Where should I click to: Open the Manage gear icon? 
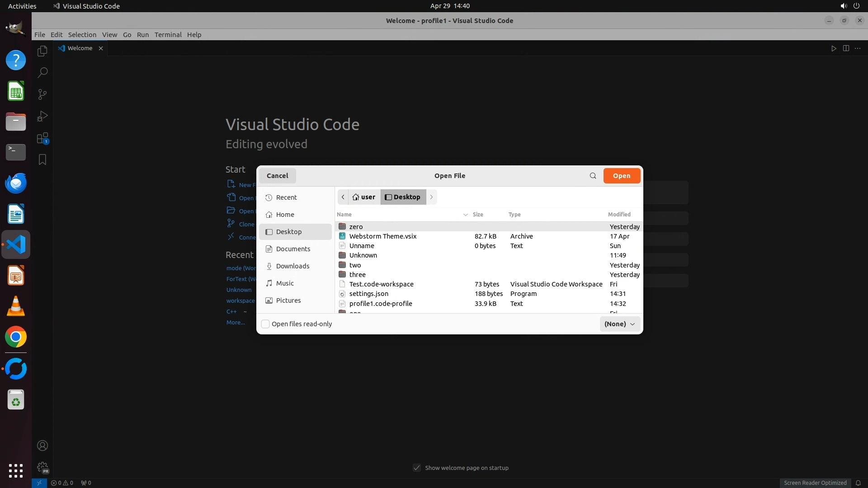point(42,467)
